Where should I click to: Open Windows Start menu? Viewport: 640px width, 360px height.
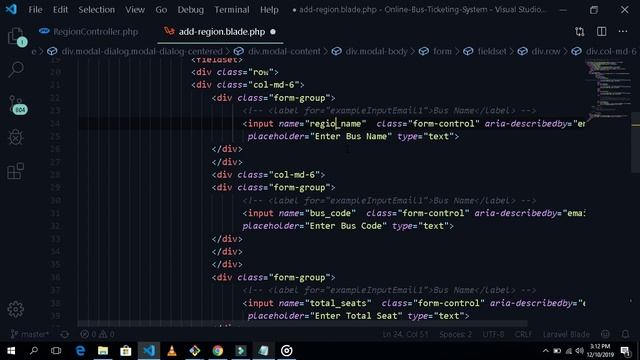(x=11, y=351)
